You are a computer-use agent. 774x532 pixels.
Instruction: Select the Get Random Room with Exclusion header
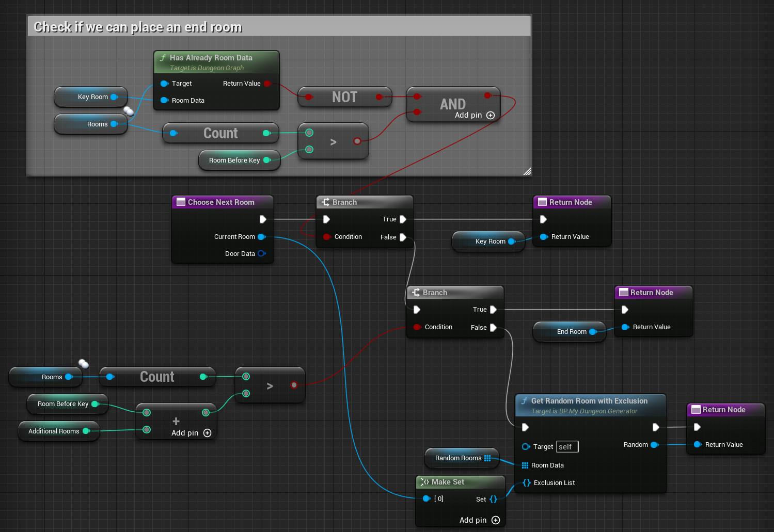pos(589,401)
